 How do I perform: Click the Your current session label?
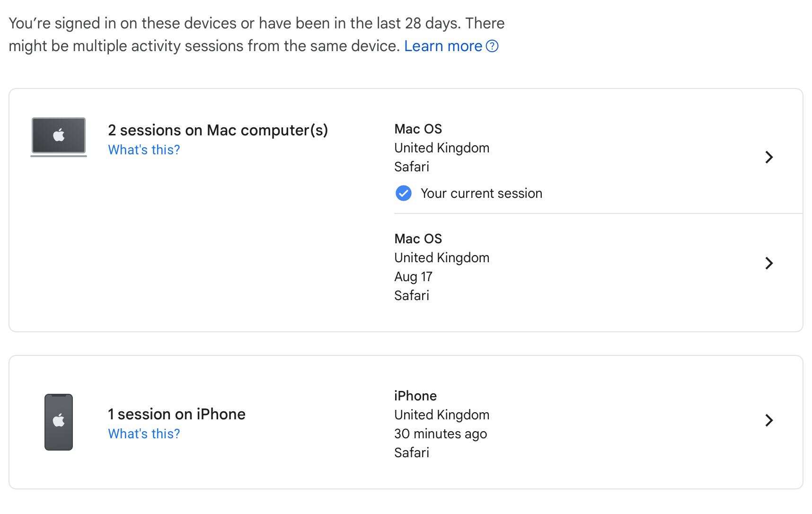tap(481, 193)
